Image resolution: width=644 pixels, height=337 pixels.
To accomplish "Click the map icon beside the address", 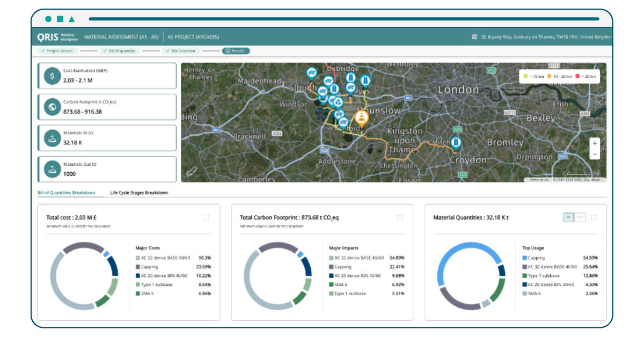I will (474, 37).
